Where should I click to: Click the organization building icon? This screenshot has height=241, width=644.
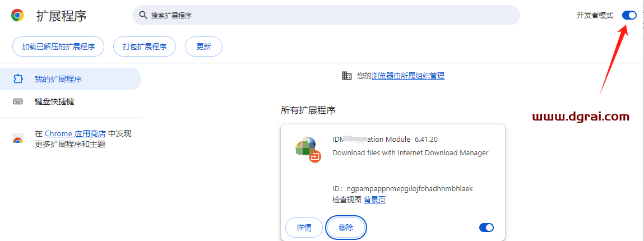pos(346,76)
